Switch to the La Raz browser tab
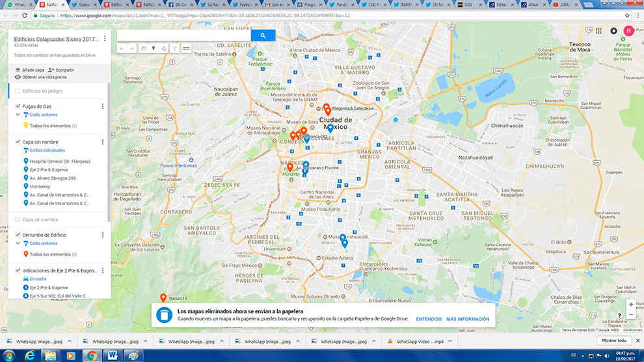Image resolution: width=644 pixels, height=362 pixels. pyautogui.click(x=213, y=5)
